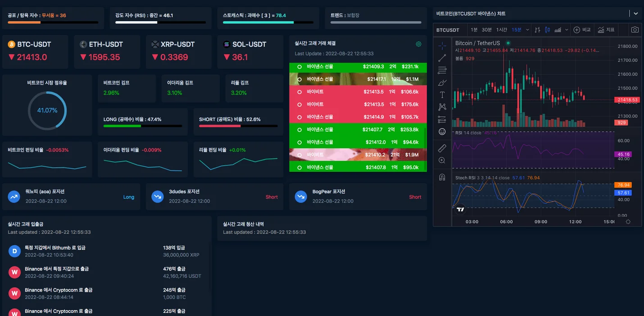Open the 지표 indicators button
The width and height of the screenshot is (644, 316).
tap(606, 30)
